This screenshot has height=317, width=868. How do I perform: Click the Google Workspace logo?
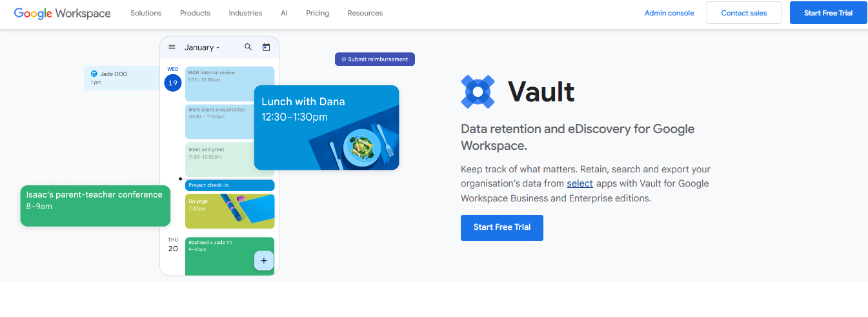click(x=62, y=13)
